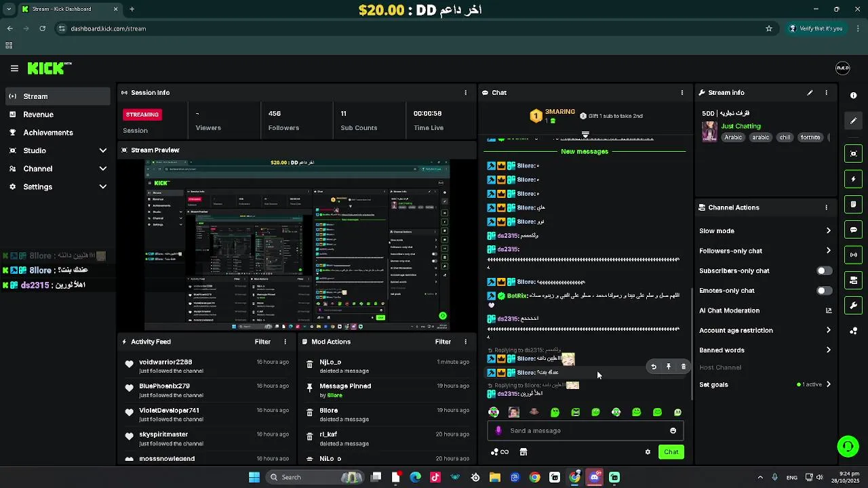Screen dimensions: 868x488
Task: Focus the Send a message field
Action: coord(585,430)
